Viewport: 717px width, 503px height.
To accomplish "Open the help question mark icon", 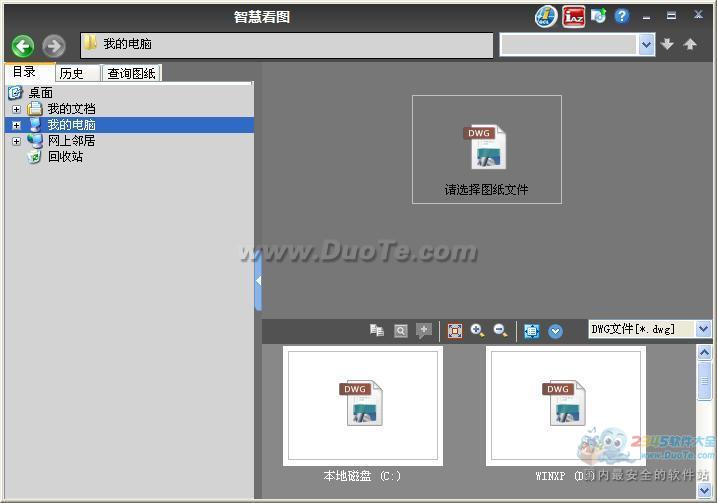I will tap(622, 16).
